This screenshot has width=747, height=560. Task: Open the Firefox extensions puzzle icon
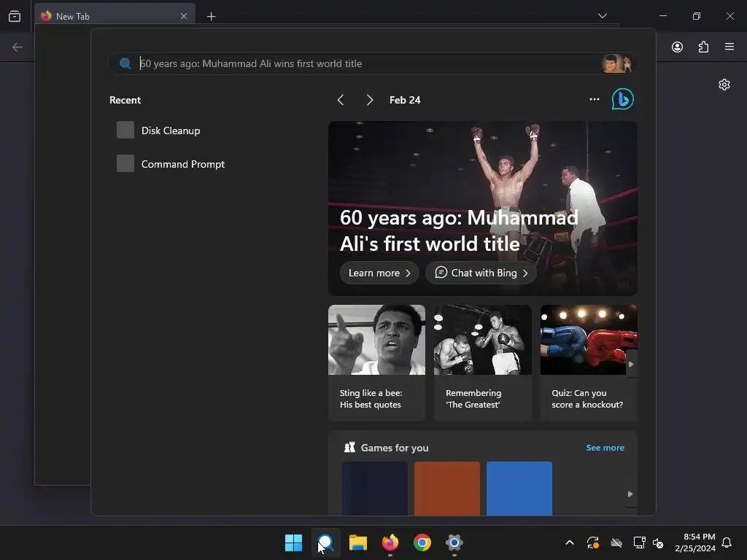pyautogui.click(x=703, y=47)
